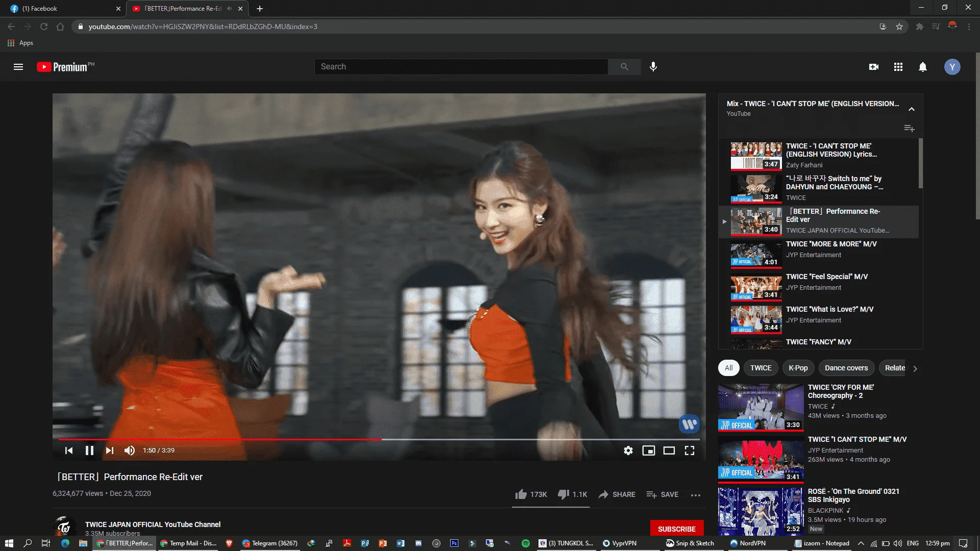Open Spotify from the taskbar
980x551 pixels.
point(526,543)
